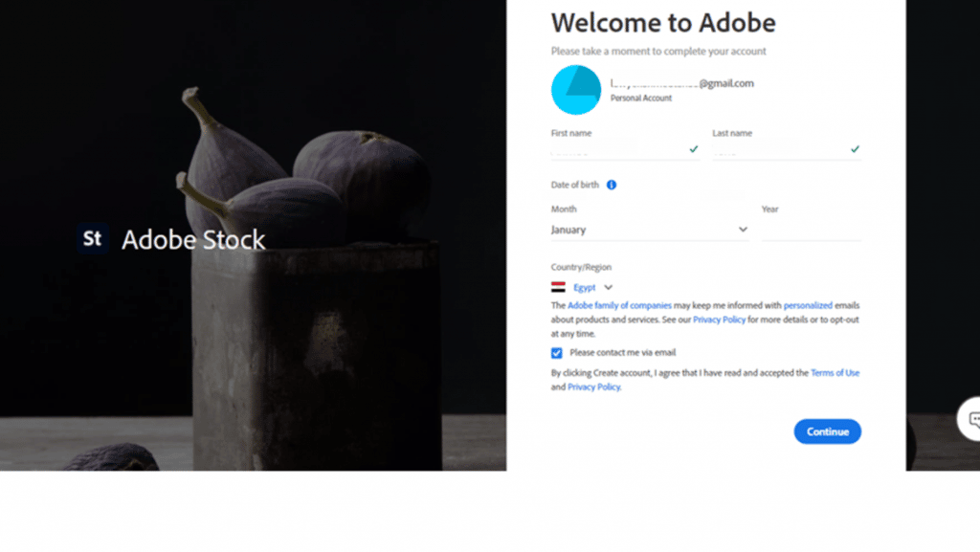
Task: Click the Country/Region label
Action: coord(581,267)
